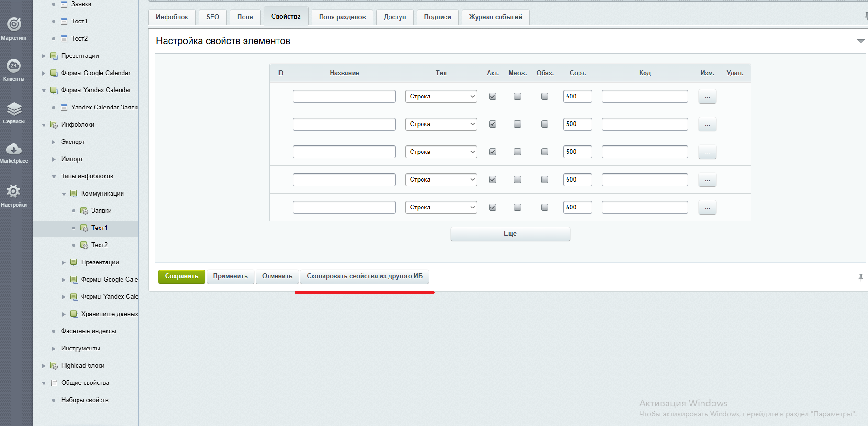Click the Services stack icon
The height and width of the screenshot is (426, 868).
(x=14, y=109)
